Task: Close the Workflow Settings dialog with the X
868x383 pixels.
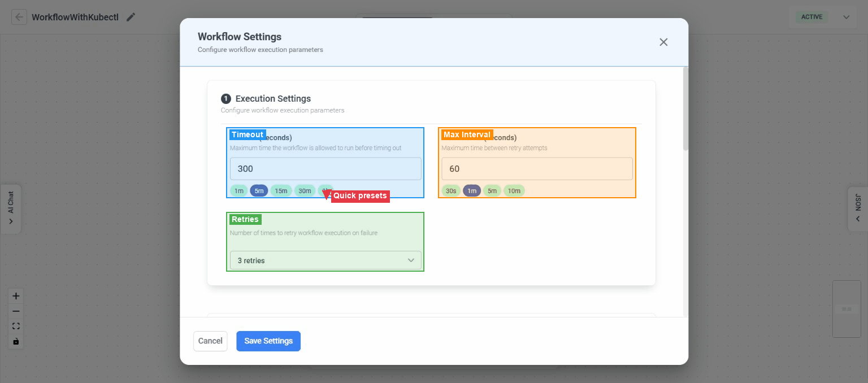Action: pyautogui.click(x=663, y=42)
